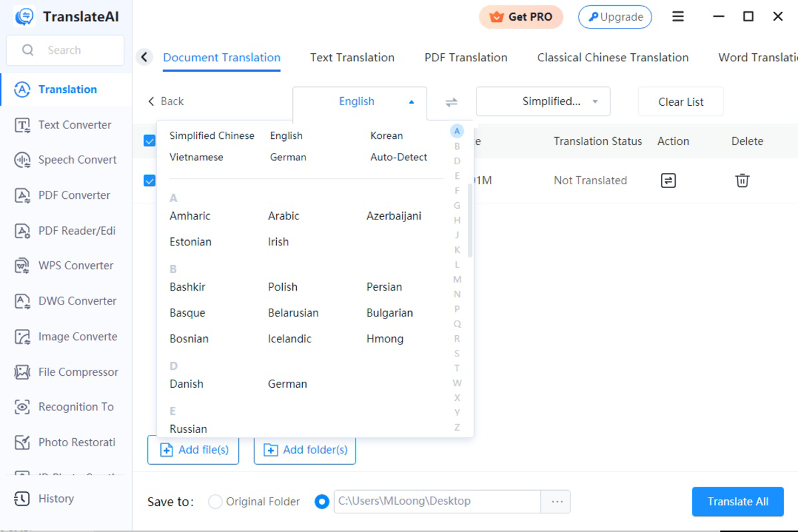The height and width of the screenshot is (532, 798).
Task: Select Azerbaijani in the language list
Action: (393, 216)
